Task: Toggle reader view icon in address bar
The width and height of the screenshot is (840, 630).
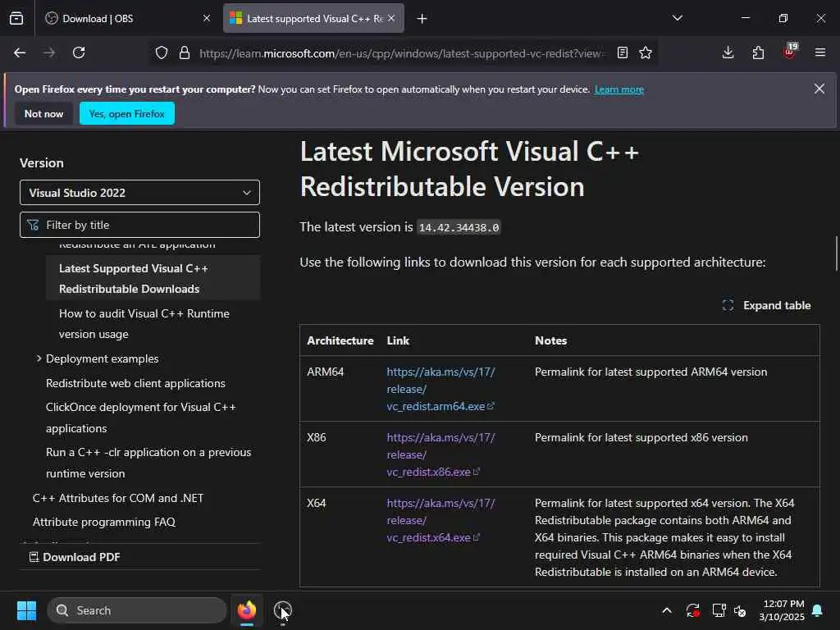Action: tap(622, 52)
